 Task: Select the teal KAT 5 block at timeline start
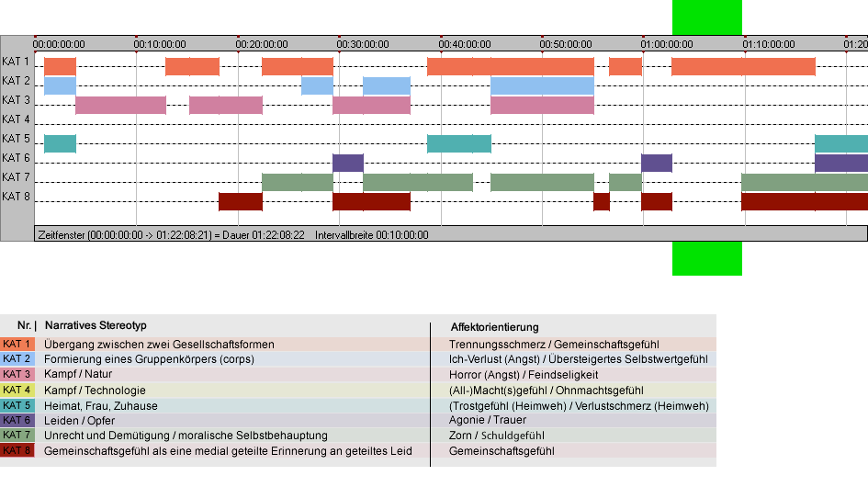tap(60, 143)
